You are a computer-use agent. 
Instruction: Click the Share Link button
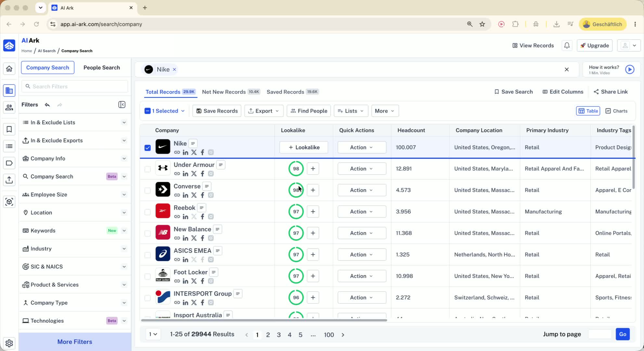pos(611,92)
